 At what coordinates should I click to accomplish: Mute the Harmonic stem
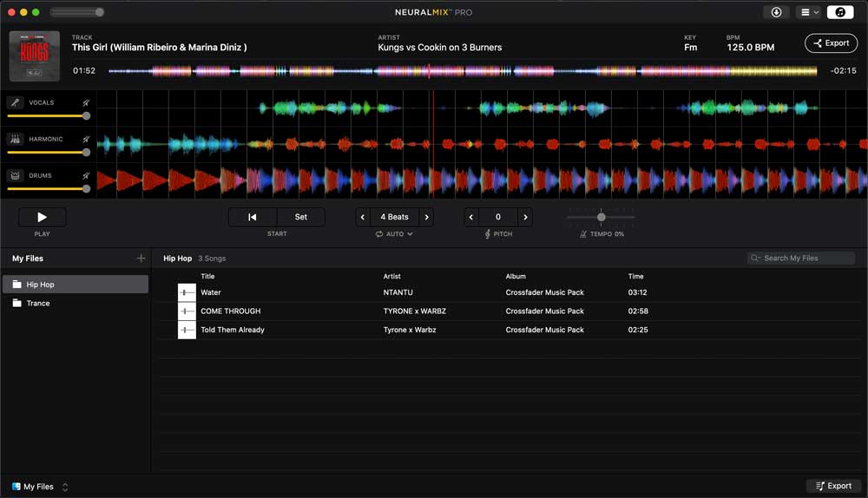coord(86,139)
